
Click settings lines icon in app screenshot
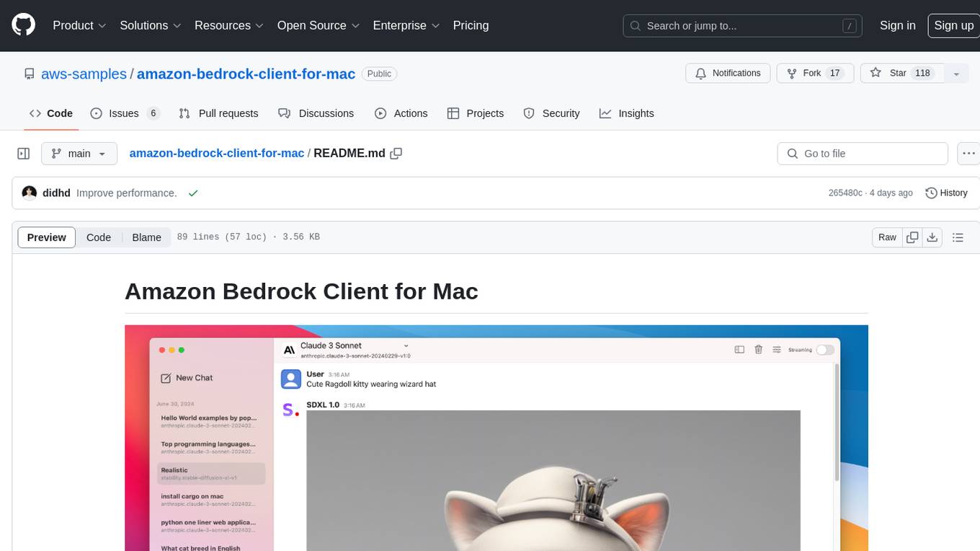pos(777,350)
